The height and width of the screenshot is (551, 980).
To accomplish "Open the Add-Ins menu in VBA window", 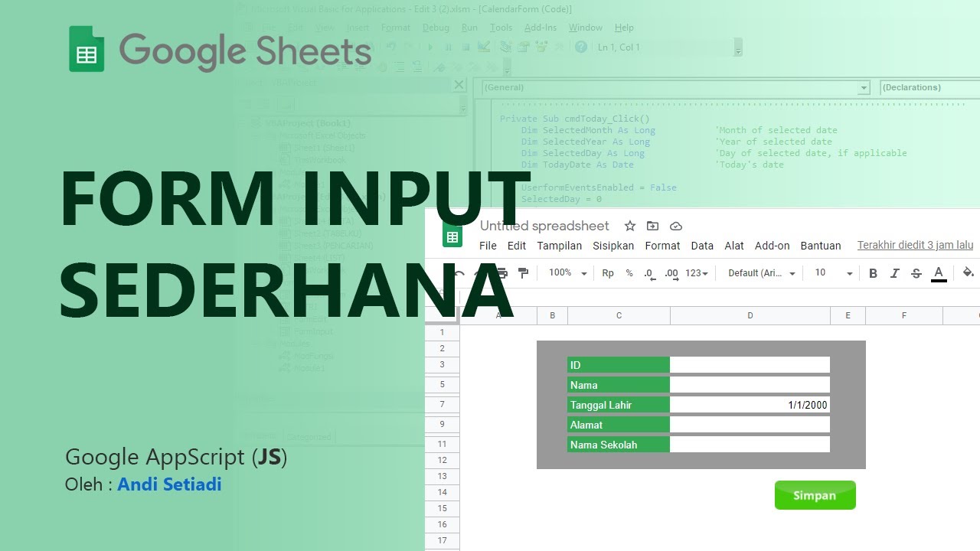I will point(541,28).
